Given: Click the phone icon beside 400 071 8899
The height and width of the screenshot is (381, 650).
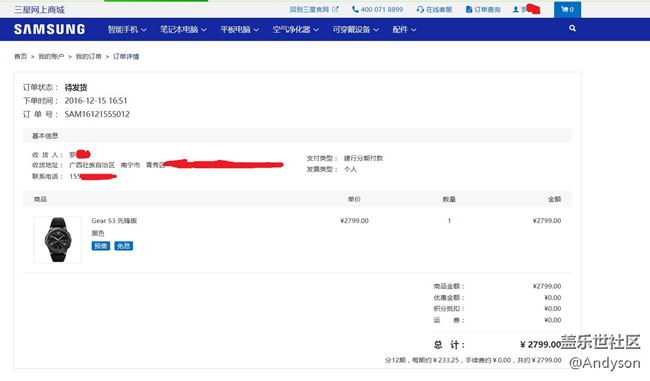Looking at the screenshot, I should (x=355, y=9).
